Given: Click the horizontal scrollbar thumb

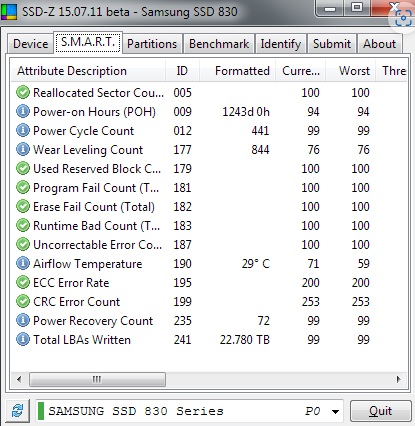Looking at the screenshot, I should (97, 379).
